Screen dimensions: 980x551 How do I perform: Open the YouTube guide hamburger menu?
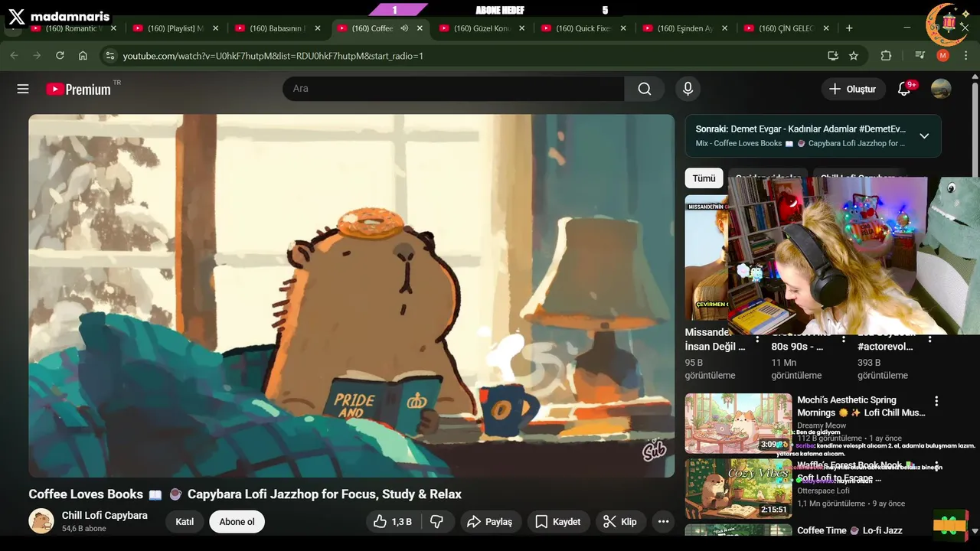tap(23, 89)
